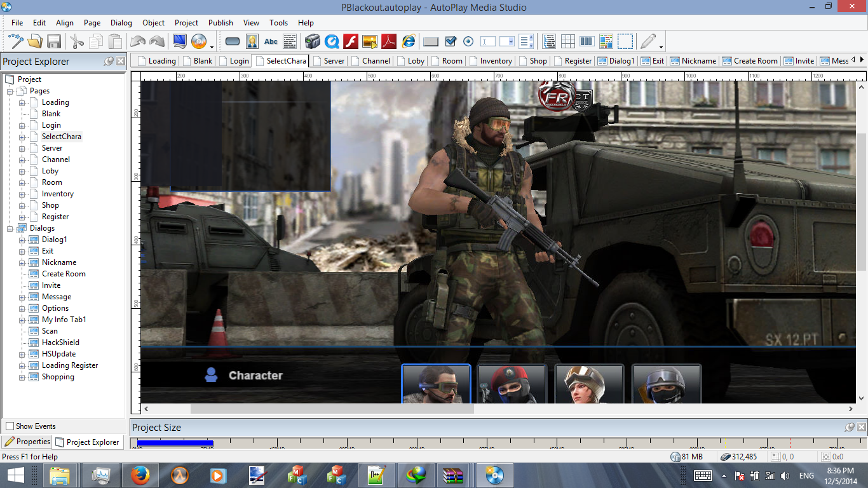Switch to the Server page tab
868x488 pixels.
(x=328, y=61)
